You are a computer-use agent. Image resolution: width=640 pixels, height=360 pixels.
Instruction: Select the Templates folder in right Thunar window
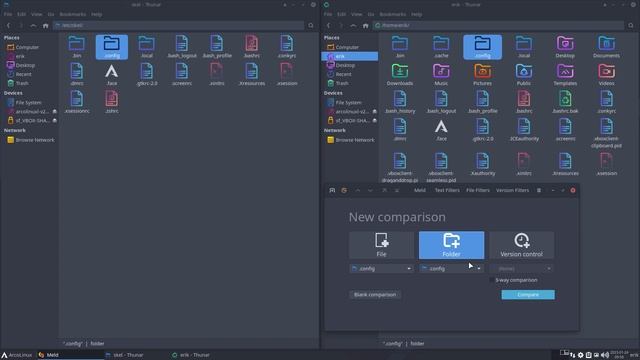click(565, 75)
